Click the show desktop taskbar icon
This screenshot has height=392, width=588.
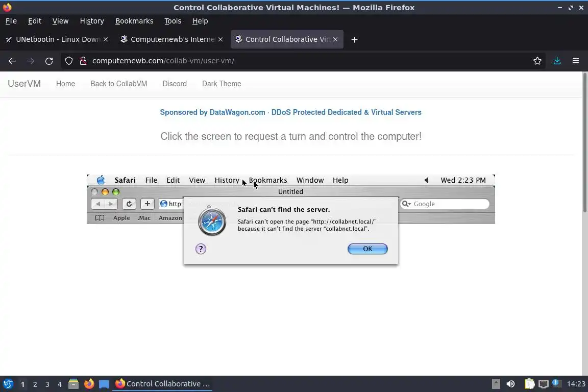(x=104, y=384)
